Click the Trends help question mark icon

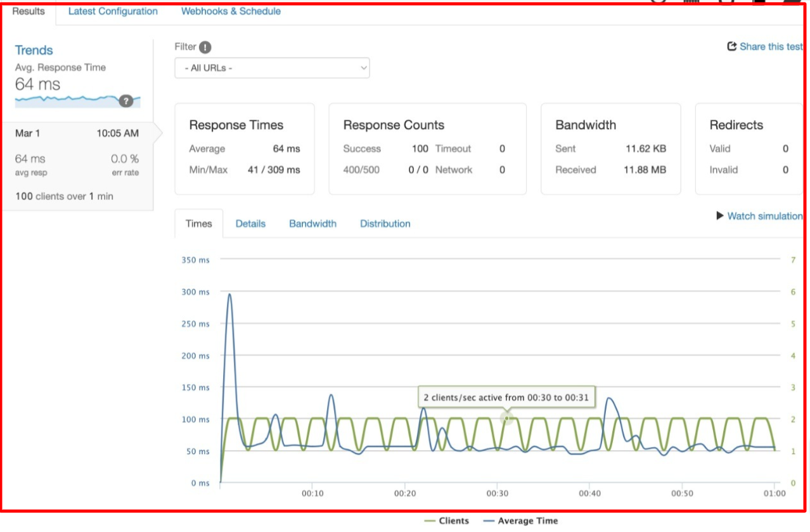point(126,101)
